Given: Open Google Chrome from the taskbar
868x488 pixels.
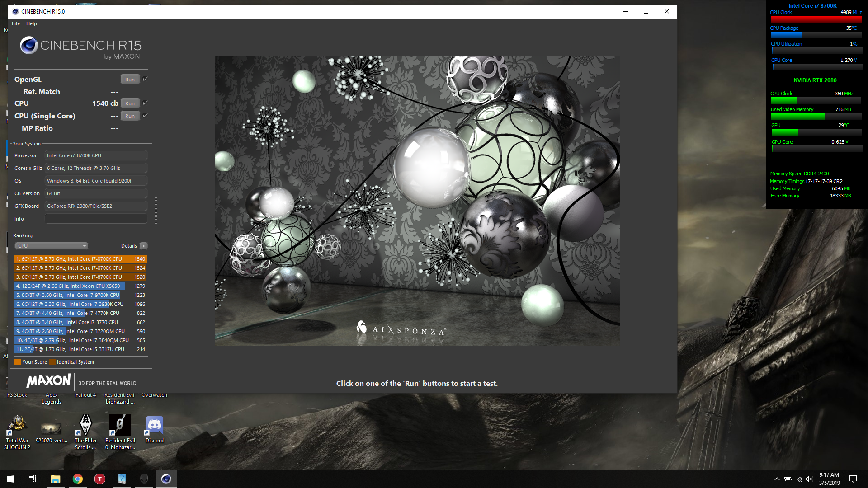Looking at the screenshot, I should click(78, 479).
